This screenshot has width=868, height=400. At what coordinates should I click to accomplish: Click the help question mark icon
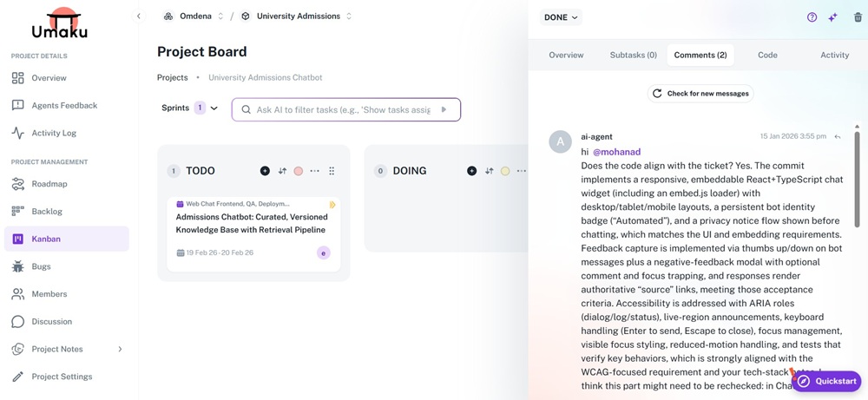tap(812, 17)
